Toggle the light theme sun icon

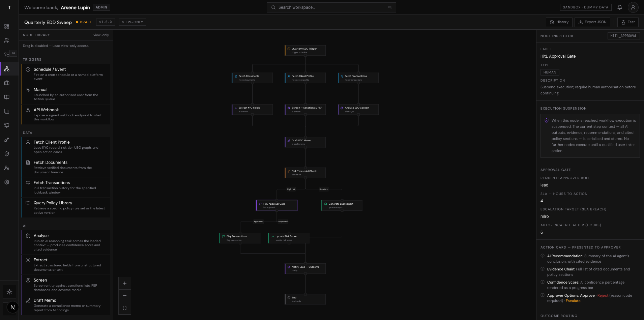pos(9,291)
